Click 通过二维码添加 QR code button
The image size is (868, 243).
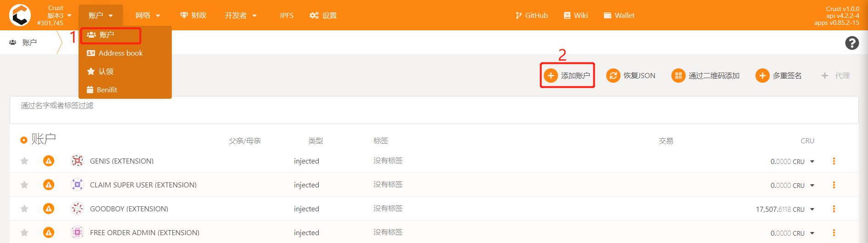(x=705, y=75)
